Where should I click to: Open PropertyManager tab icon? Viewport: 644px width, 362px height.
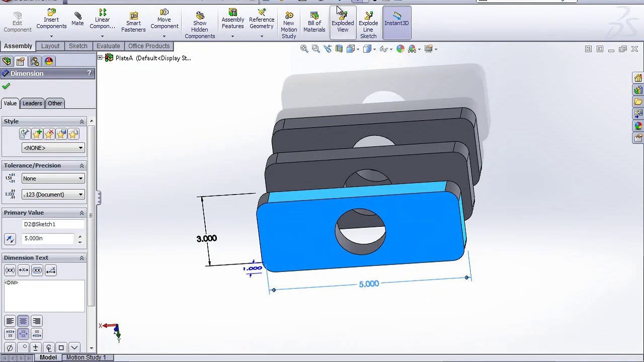(21, 61)
